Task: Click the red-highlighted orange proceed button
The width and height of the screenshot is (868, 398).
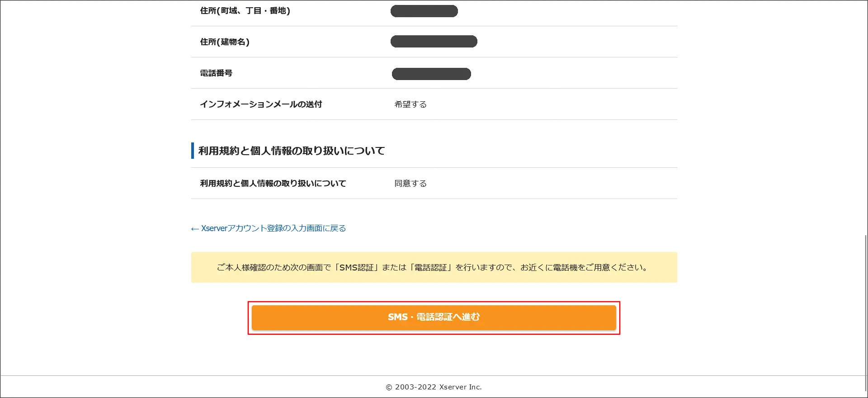Action: point(433,317)
